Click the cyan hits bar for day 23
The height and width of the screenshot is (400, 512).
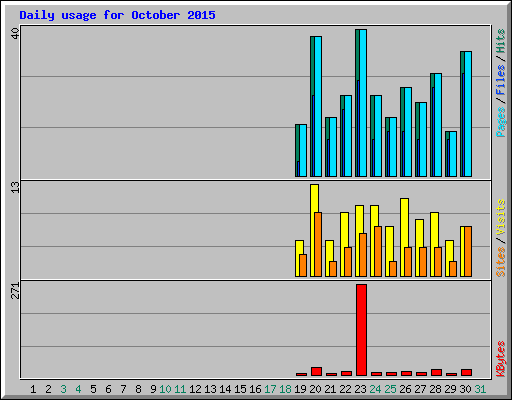click(x=363, y=103)
